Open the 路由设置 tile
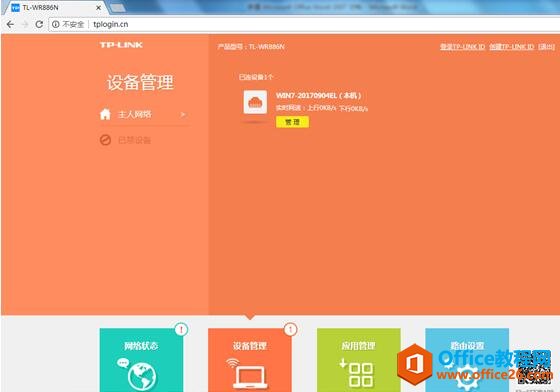Viewport: 560px width, 392px height. click(467, 360)
